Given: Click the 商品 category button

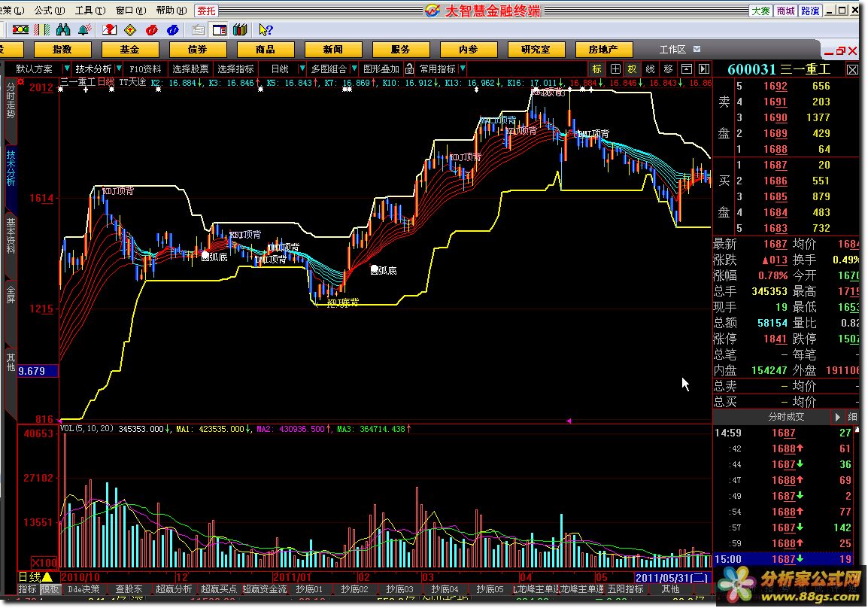Looking at the screenshot, I should pyautogui.click(x=266, y=49).
